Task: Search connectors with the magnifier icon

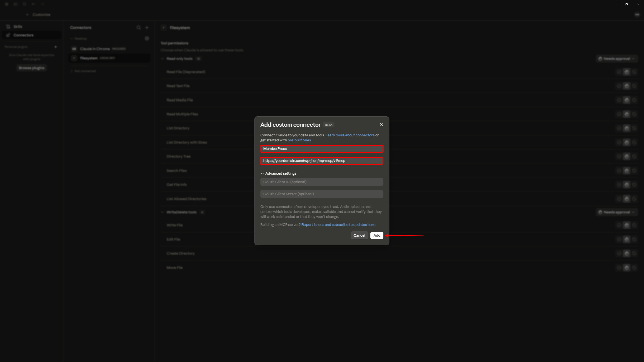Action: [x=139, y=28]
